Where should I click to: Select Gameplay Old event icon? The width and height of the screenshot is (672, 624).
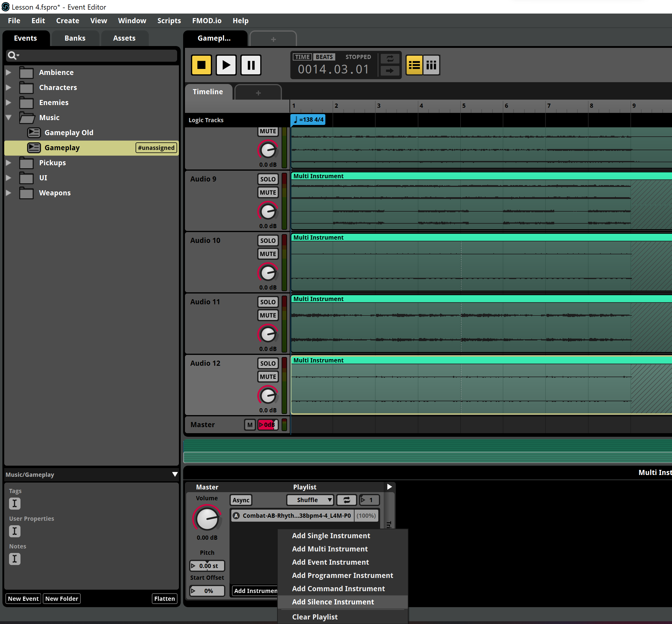pyautogui.click(x=34, y=133)
